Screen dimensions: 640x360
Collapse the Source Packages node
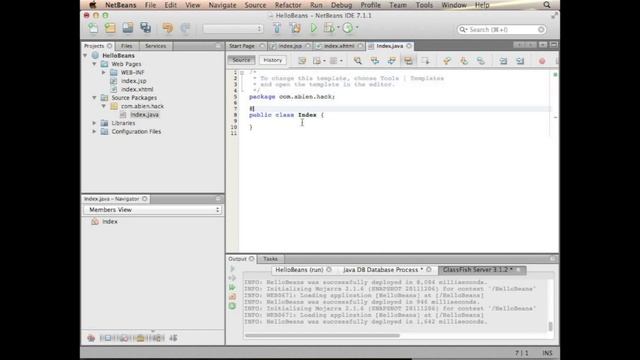click(x=94, y=98)
